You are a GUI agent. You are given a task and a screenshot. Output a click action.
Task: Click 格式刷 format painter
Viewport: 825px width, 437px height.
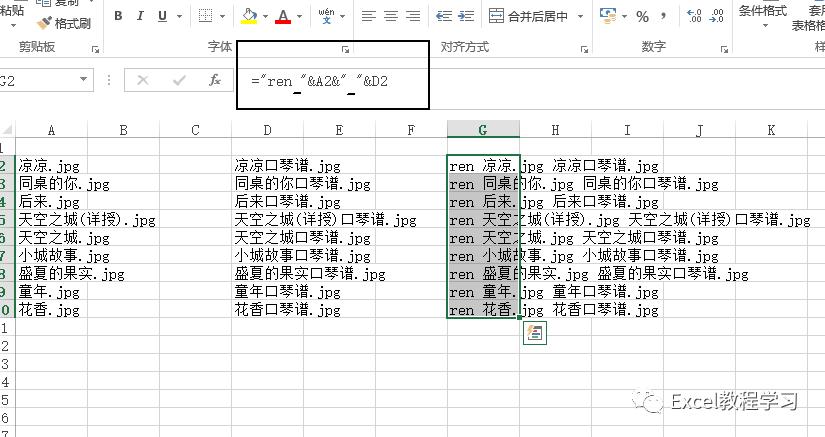pyautogui.click(x=64, y=23)
